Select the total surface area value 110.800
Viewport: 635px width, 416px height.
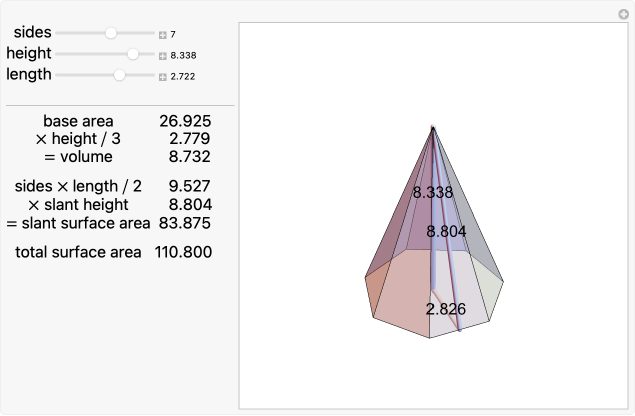183,252
